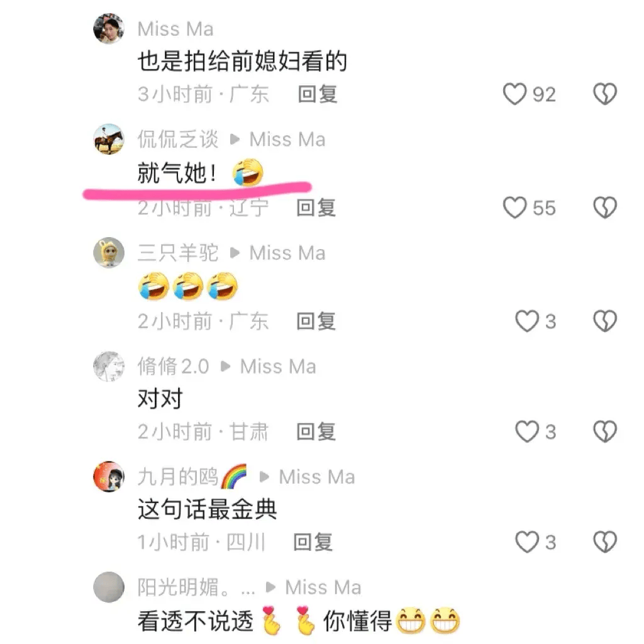Image resolution: width=644 pixels, height=644 pixels.
Task: Open 侃侃乏谈's horse rider avatar
Action: click(109, 139)
